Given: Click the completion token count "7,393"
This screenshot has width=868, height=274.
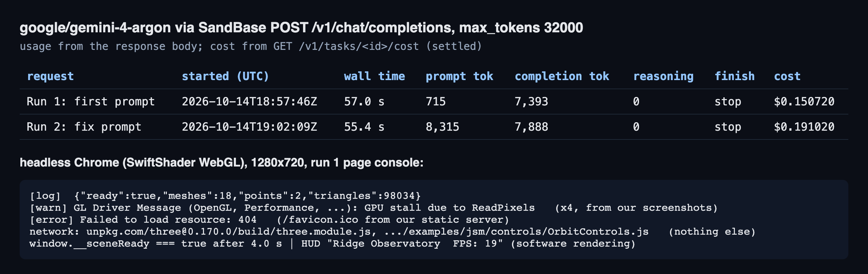Looking at the screenshot, I should coord(531,102).
